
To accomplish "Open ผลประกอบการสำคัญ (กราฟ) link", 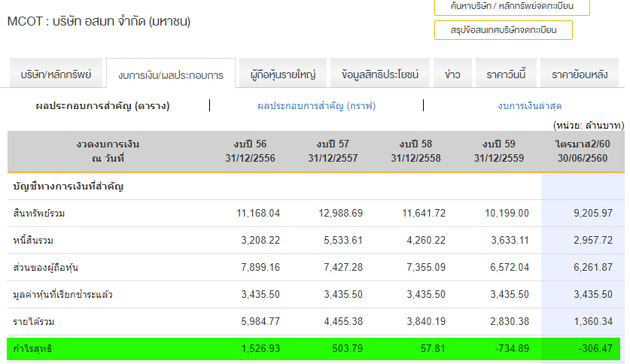I will coord(316,106).
